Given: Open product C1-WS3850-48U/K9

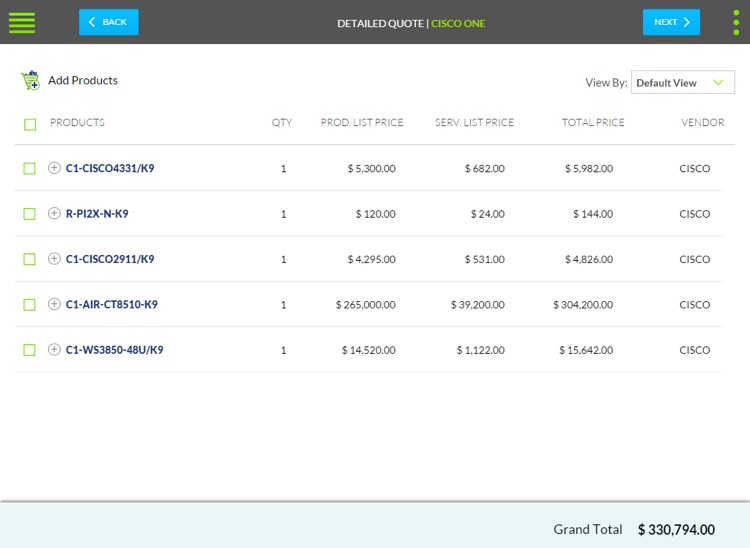Looking at the screenshot, I should 114,350.
